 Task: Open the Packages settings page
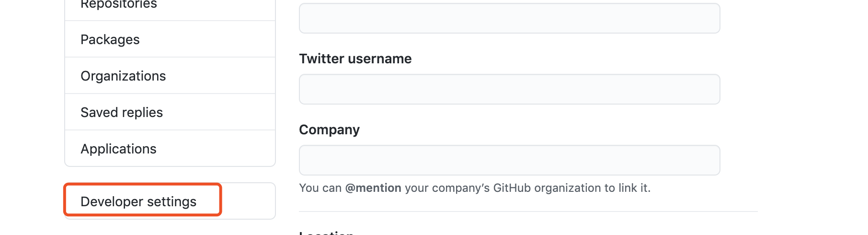click(110, 39)
